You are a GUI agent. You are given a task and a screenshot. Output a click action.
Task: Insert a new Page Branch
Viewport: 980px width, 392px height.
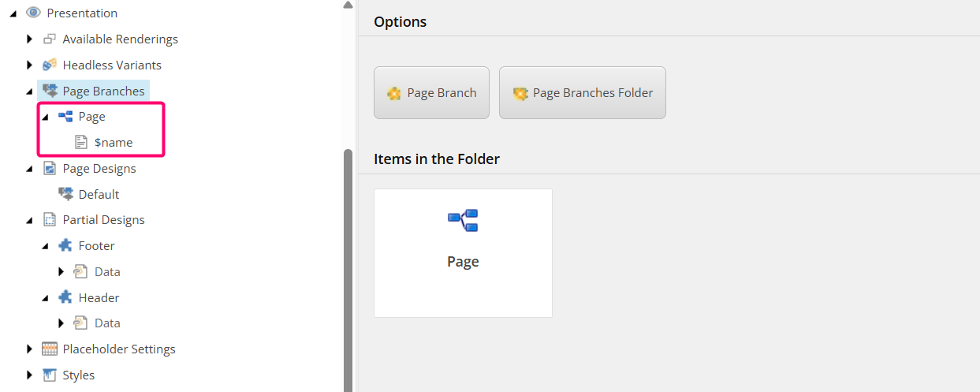(x=431, y=93)
